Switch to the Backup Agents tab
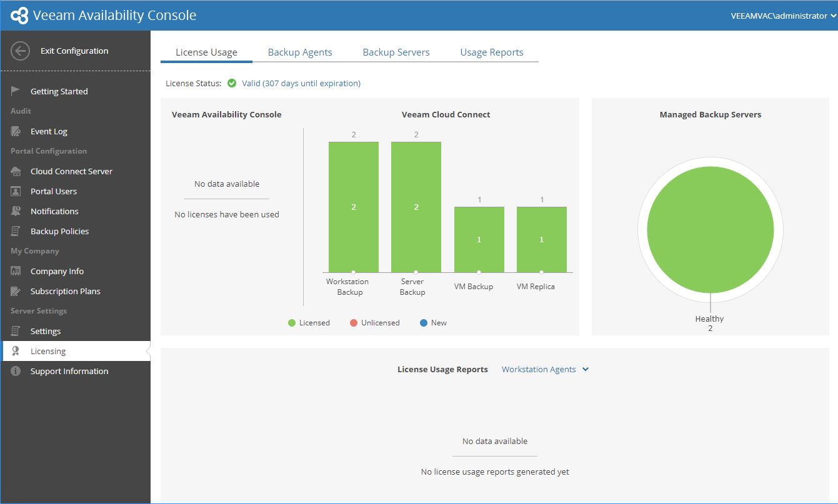 click(x=300, y=52)
